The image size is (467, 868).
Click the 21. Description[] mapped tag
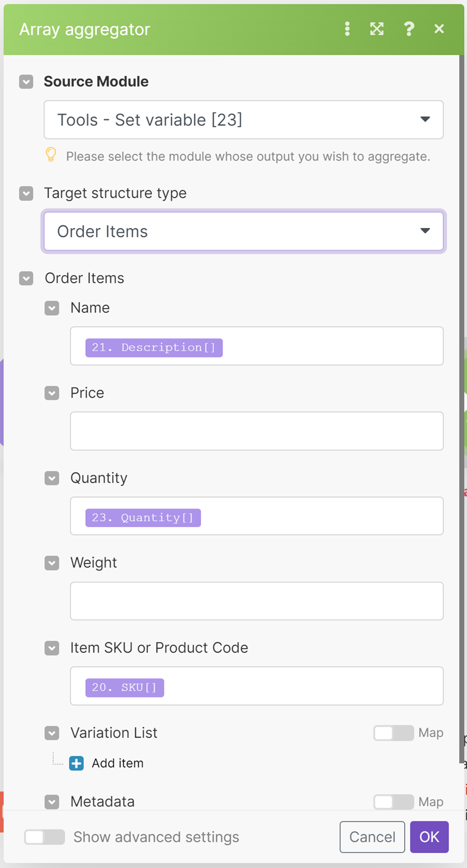pos(154,347)
